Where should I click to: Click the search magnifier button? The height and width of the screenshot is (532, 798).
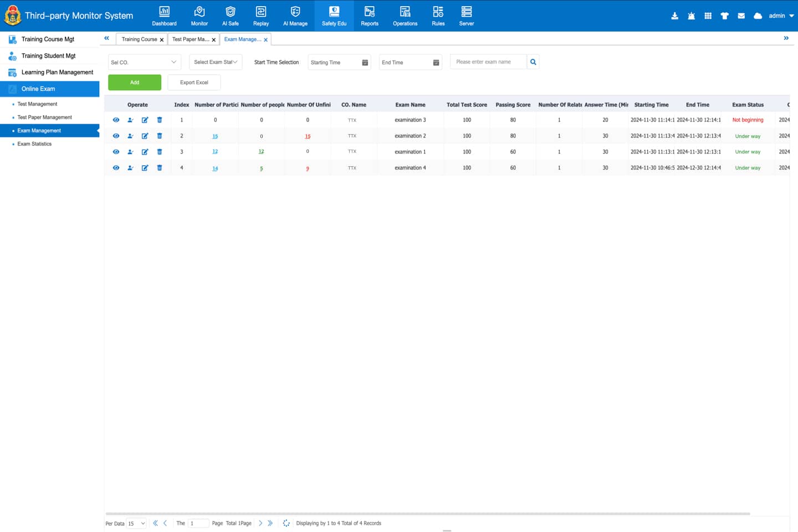(533, 62)
